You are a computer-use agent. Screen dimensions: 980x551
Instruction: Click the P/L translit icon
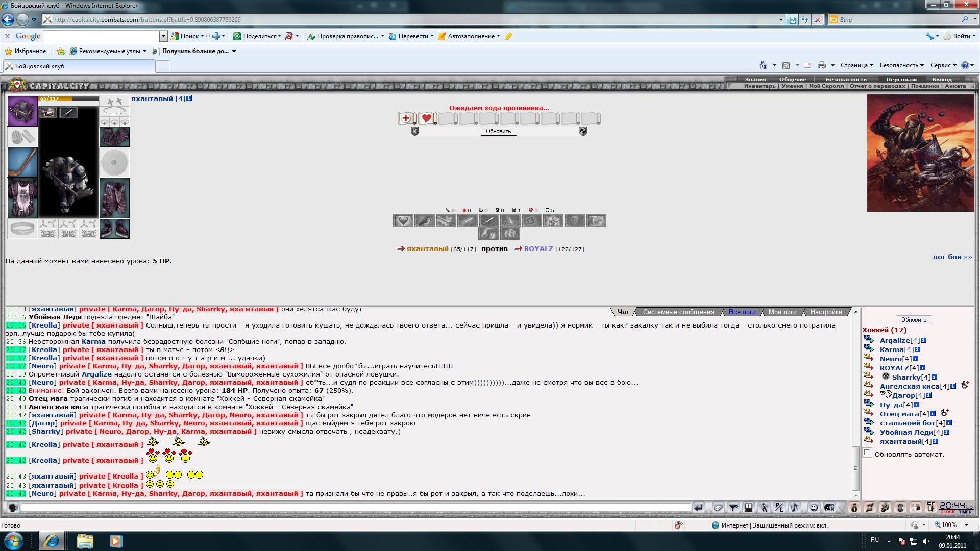coord(779,507)
